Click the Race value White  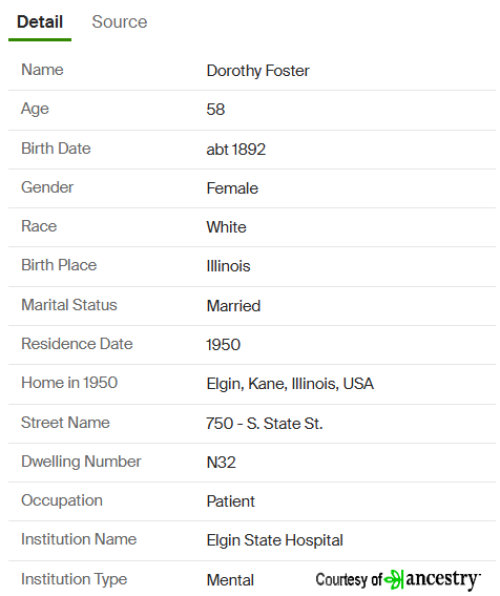click(x=226, y=227)
